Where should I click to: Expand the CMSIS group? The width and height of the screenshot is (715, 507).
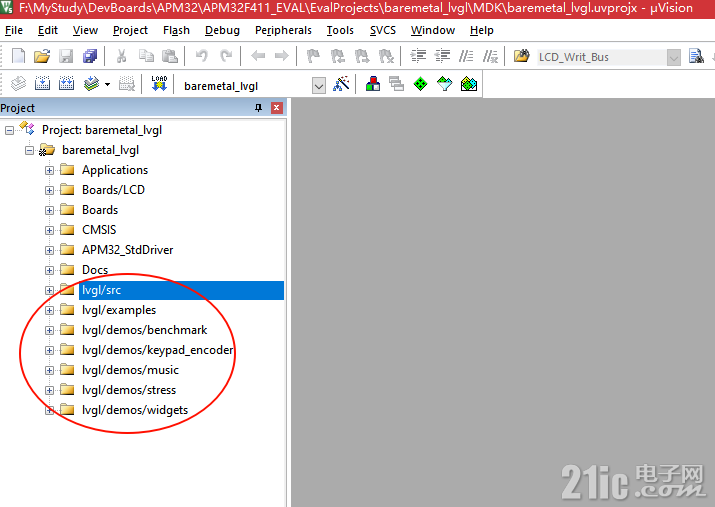click(x=49, y=231)
